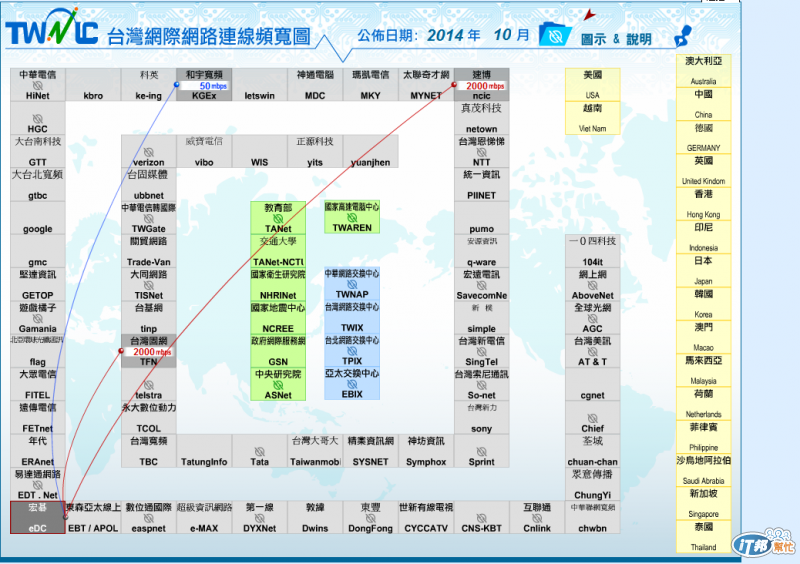
Task: Select the 教育部 TANet green cell
Action: [278, 218]
